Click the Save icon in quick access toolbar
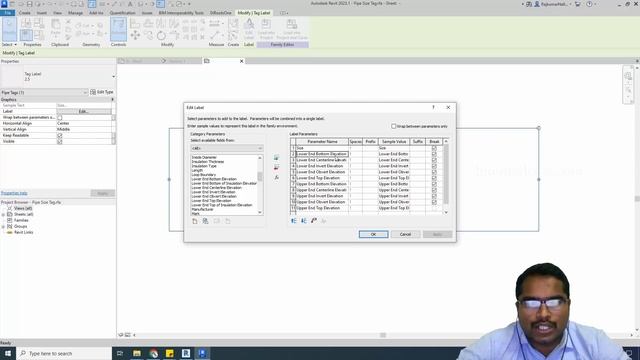The width and height of the screenshot is (640, 360). [29, 4]
